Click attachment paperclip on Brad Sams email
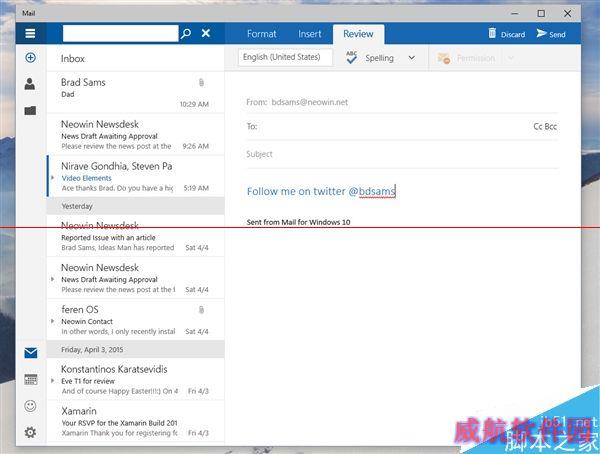Screen dimensions: 600x454 [201, 82]
